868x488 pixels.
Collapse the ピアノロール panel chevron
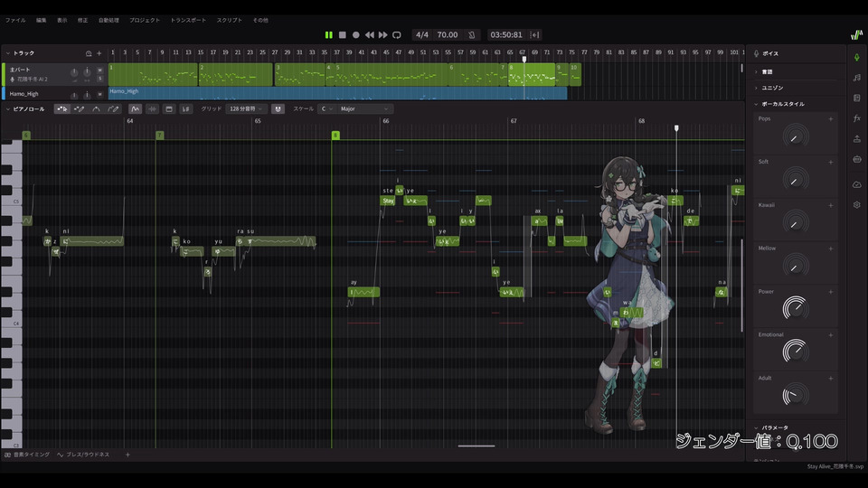(x=8, y=109)
